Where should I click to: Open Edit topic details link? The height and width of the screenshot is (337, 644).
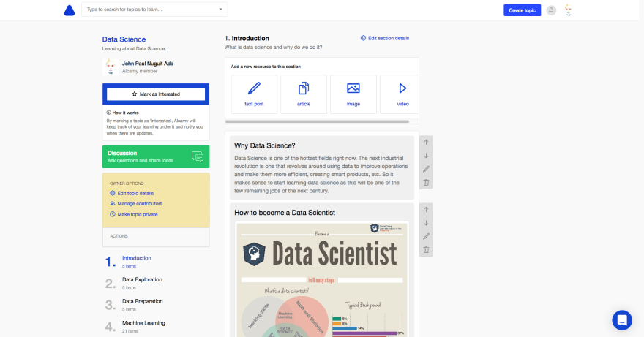coord(135,193)
